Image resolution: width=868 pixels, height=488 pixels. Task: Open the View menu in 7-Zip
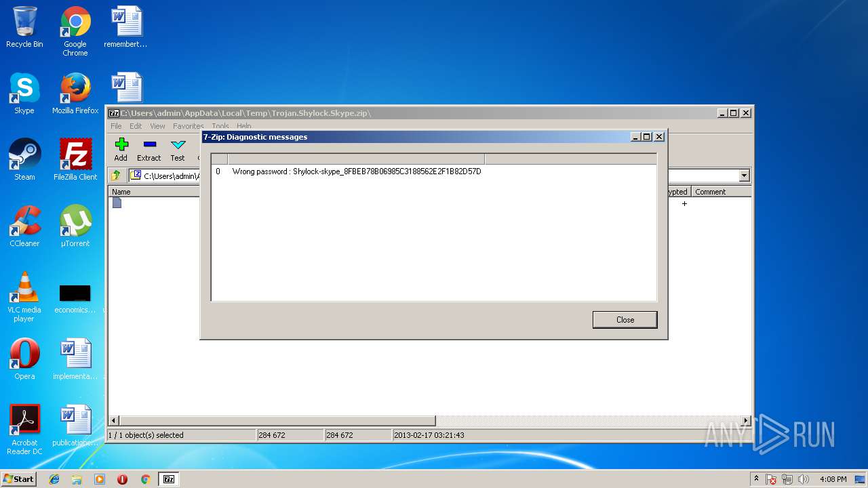coord(157,126)
